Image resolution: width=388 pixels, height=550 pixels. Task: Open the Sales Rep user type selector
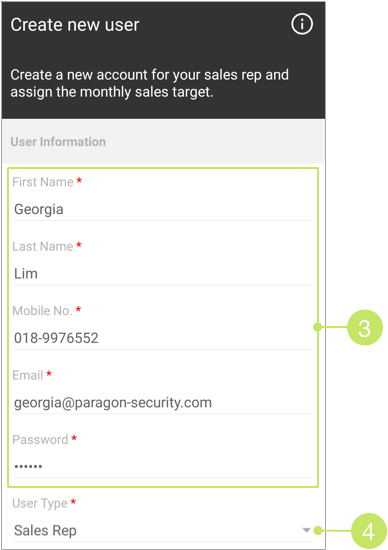point(163,530)
